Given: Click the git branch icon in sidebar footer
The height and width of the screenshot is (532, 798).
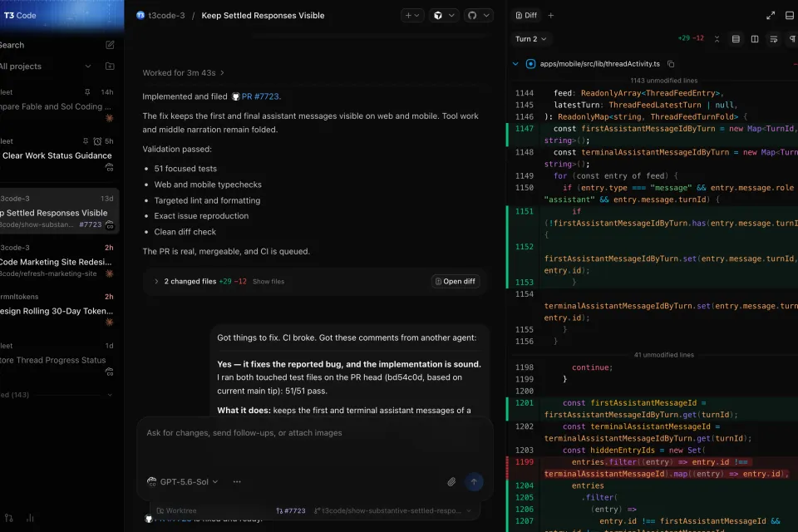Looking at the screenshot, I should [x=8, y=518].
